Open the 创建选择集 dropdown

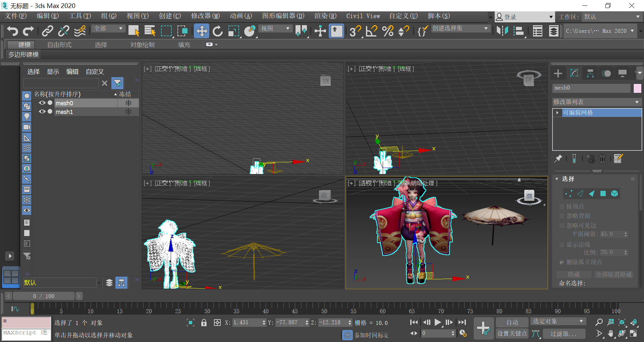coord(460,28)
